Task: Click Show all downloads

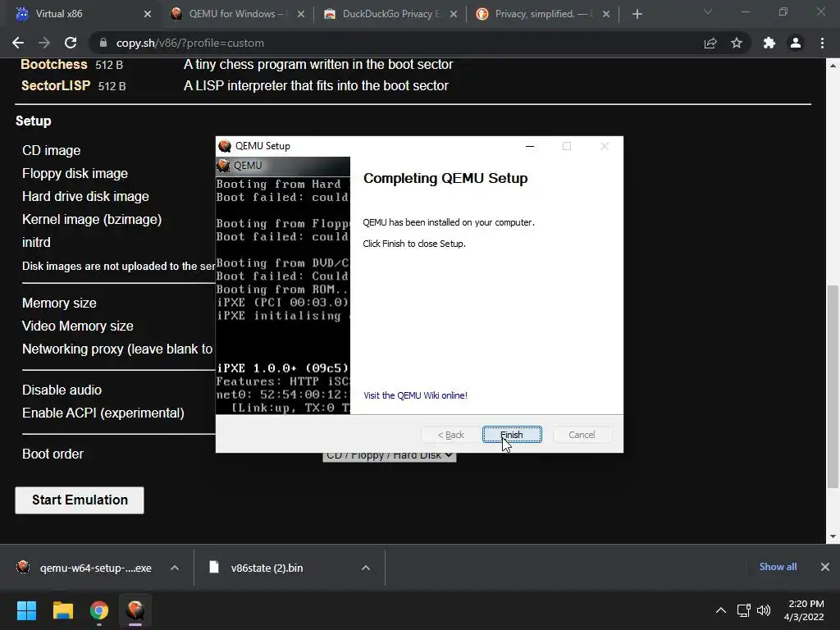Action: coord(778,567)
